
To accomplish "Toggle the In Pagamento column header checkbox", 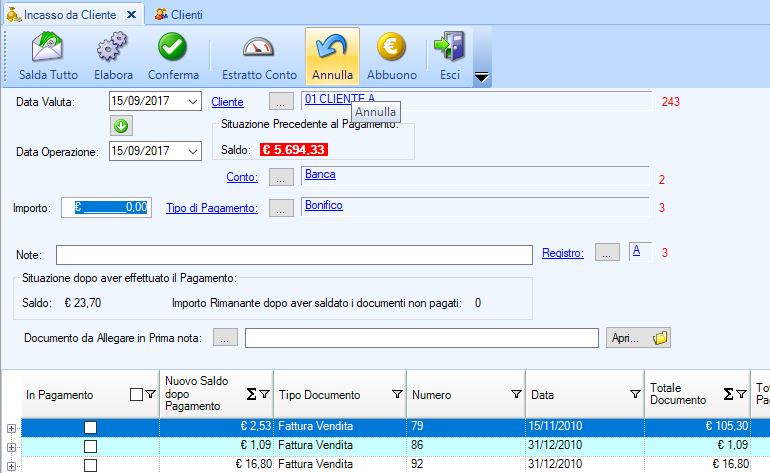I will 136,395.
